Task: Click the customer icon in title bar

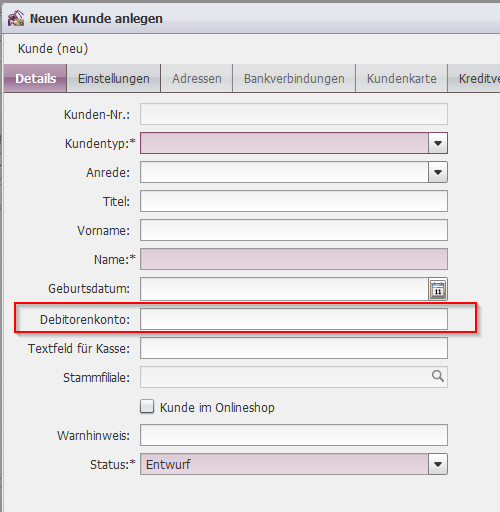Action: [x=16, y=18]
